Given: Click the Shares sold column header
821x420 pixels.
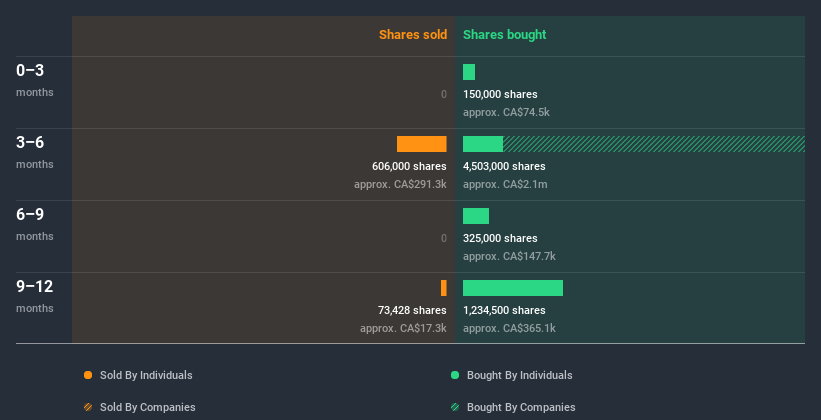Looking at the screenshot, I should (413, 35).
